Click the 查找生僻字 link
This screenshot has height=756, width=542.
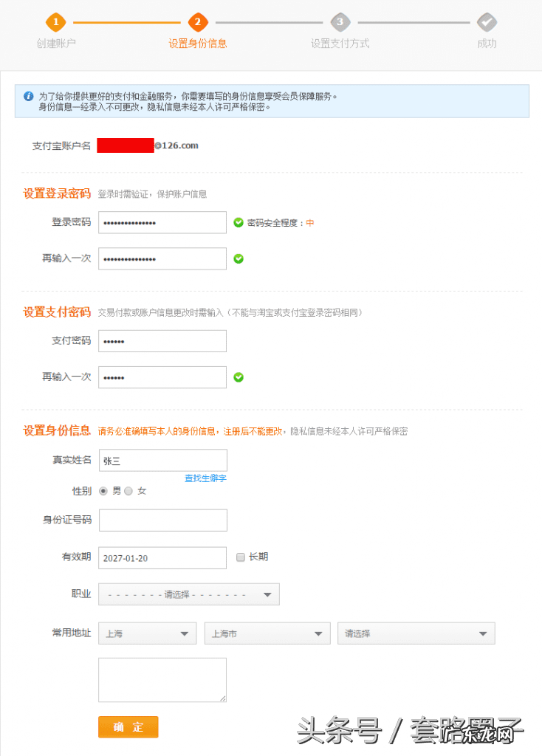coord(205,478)
